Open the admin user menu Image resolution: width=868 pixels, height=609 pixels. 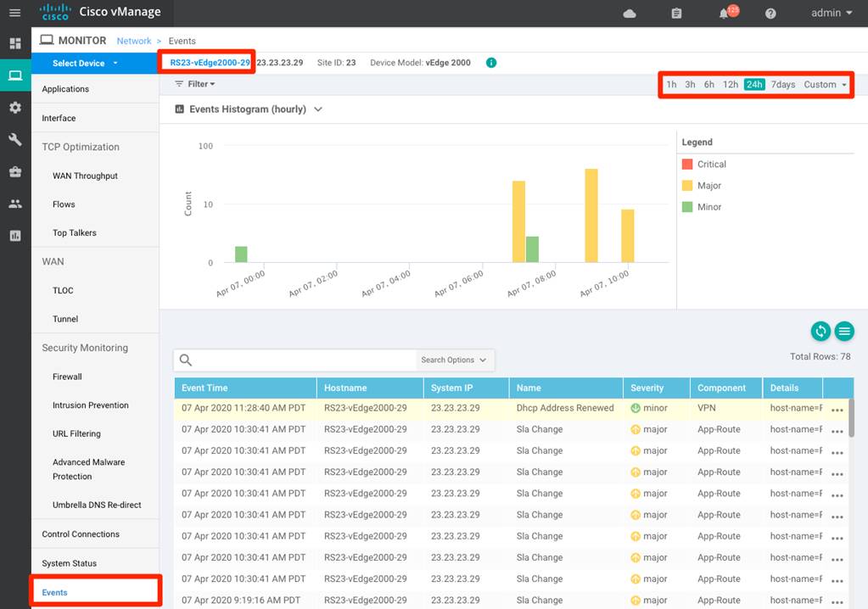(x=831, y=14)
